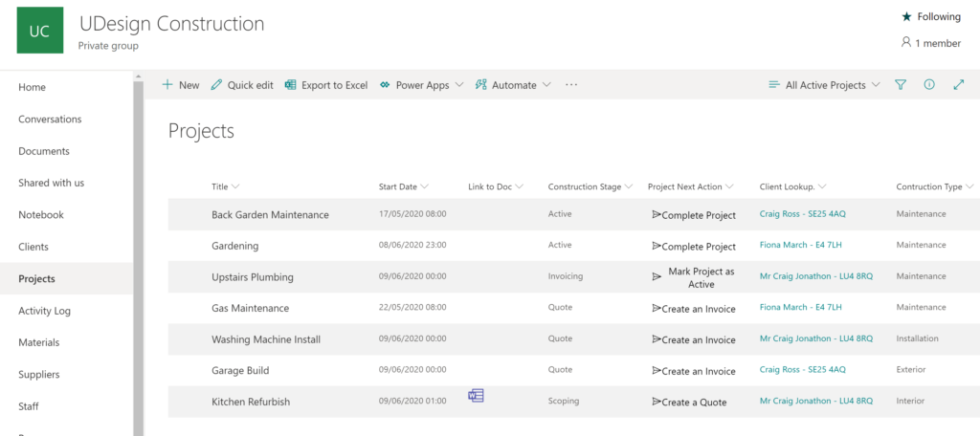The image size is (980, 436).
Task: Open Mr Craig Jonathon link for Kitchen Refurbish
Action: [816, 401]
